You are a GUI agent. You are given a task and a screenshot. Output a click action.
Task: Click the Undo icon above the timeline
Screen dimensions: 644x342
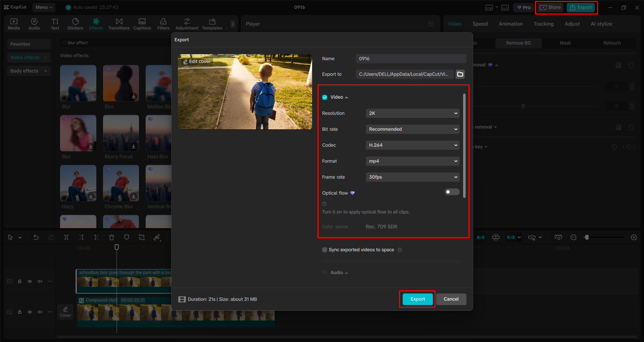pos(36,237)
